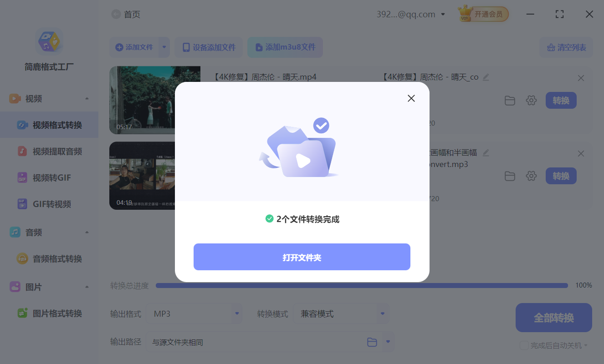Open the MP3 output format dropdown
This screenshot has width=604, height=364.
click(x=195, y=313)
